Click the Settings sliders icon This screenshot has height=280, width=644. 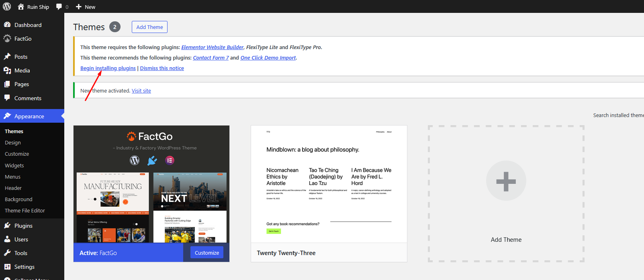click(x=7, y=267)
